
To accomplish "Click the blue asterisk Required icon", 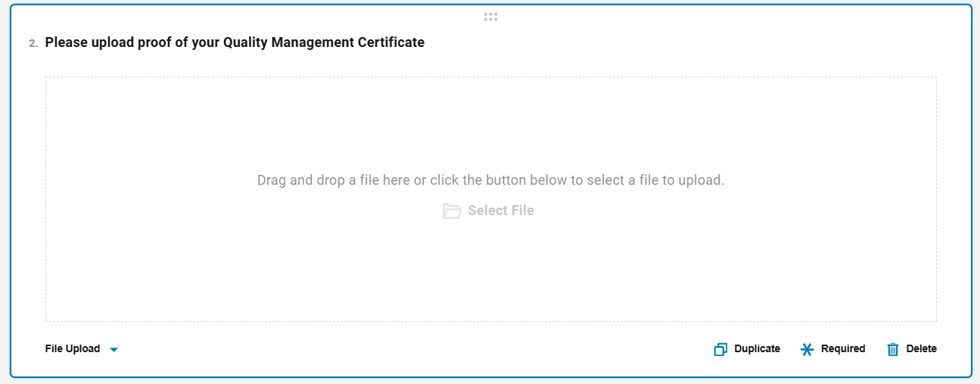I will (807, 349).
